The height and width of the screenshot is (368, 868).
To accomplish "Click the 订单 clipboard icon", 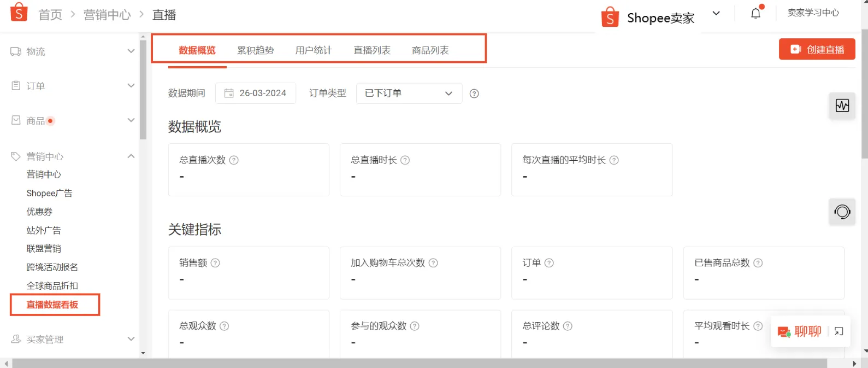I will 16,86.
